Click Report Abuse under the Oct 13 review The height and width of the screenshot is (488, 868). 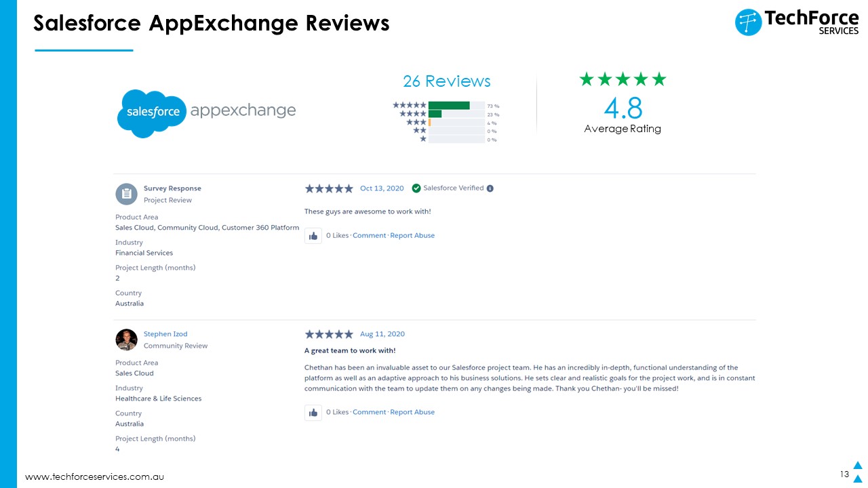412,236
